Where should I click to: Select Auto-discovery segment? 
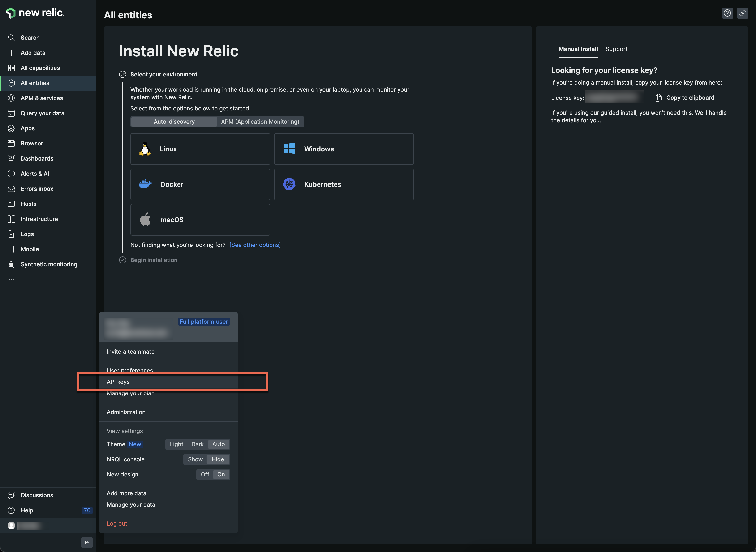174,122
